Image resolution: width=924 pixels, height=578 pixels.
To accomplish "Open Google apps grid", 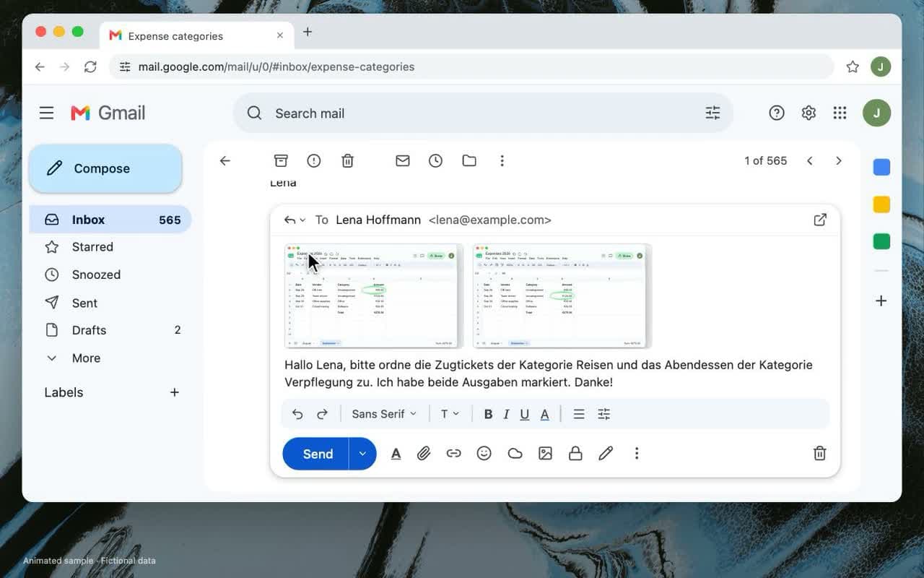I will point(840,113).
